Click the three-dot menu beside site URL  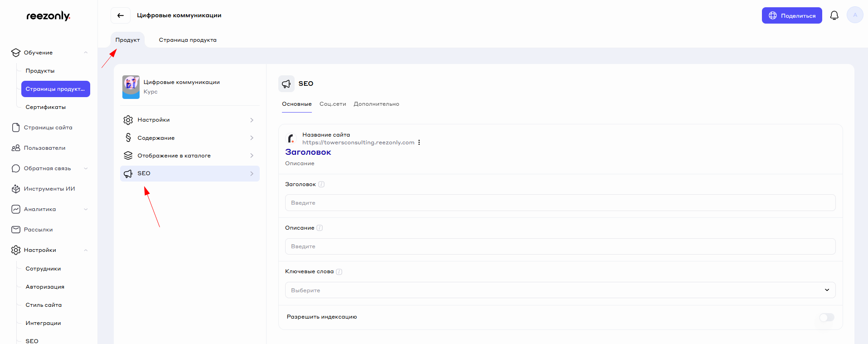pyautogui.click(x=419, y=143)
